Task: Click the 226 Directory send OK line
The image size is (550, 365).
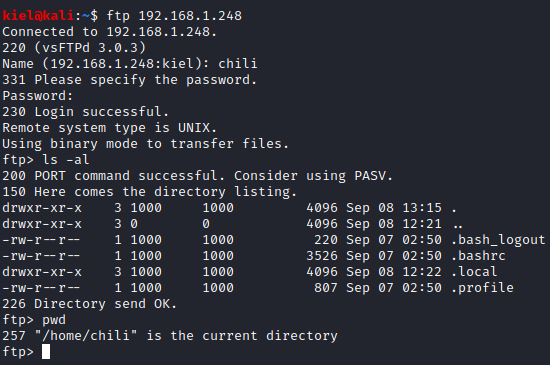Action: (89, 304)
